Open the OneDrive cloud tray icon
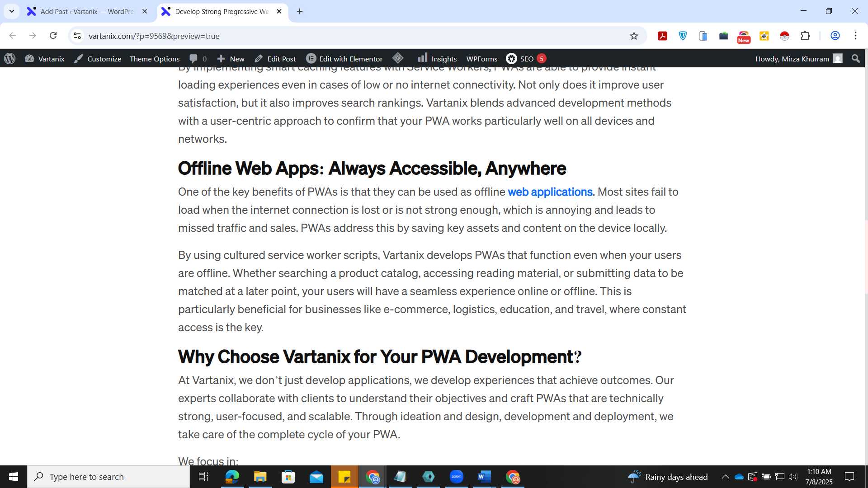Viewport: 868px width, 488px height. pyautogui.click(x=739, y=477)
